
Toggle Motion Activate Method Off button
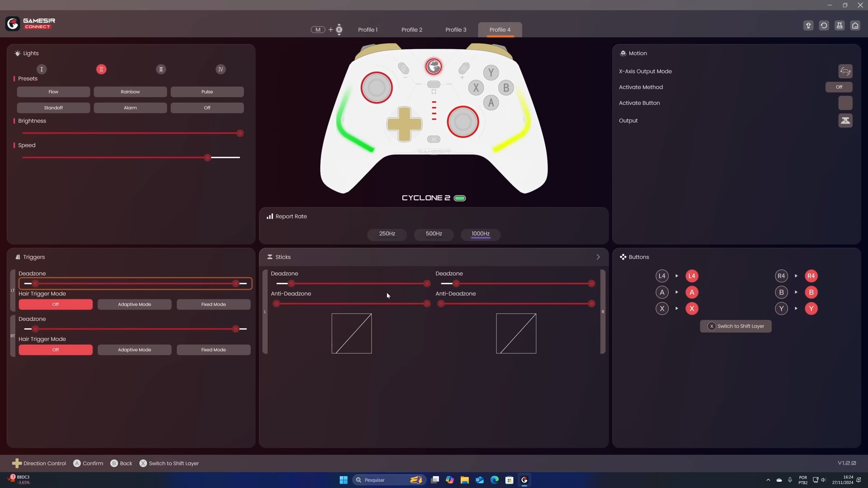click(839, 87)
